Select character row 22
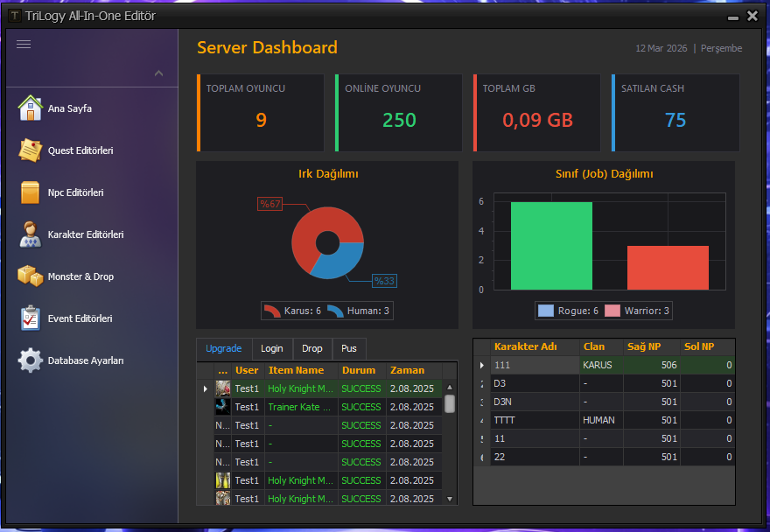 pos(605,457)
